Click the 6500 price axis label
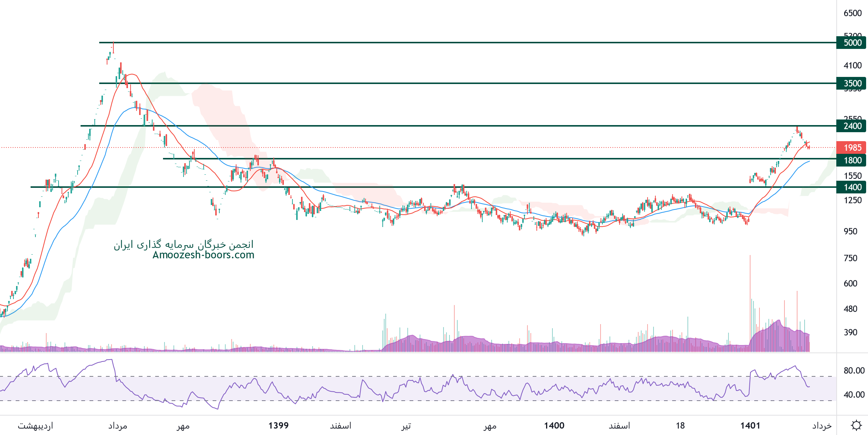Viewport: 868px width, 435px height. coord(852,13)
